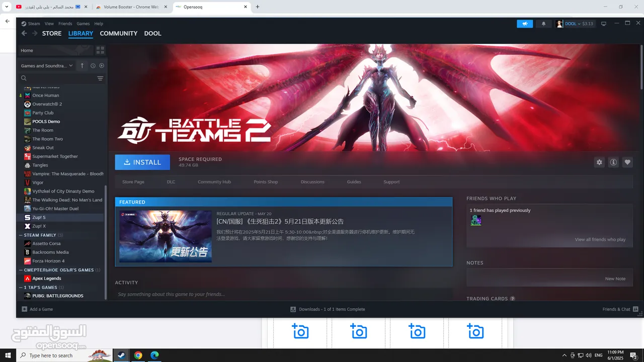The image size is (644, 362).
Task: Open the Points Shop tab
Action: tap(266, 182)
